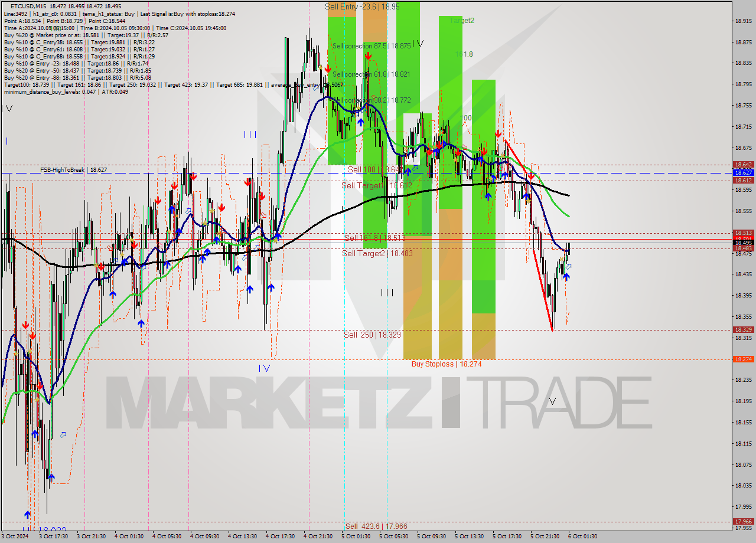The height and width of the screenshot is (543, 756).
Task: Click the 'Sell 161.8 | 18.513' label
Action: coord(374,238)
